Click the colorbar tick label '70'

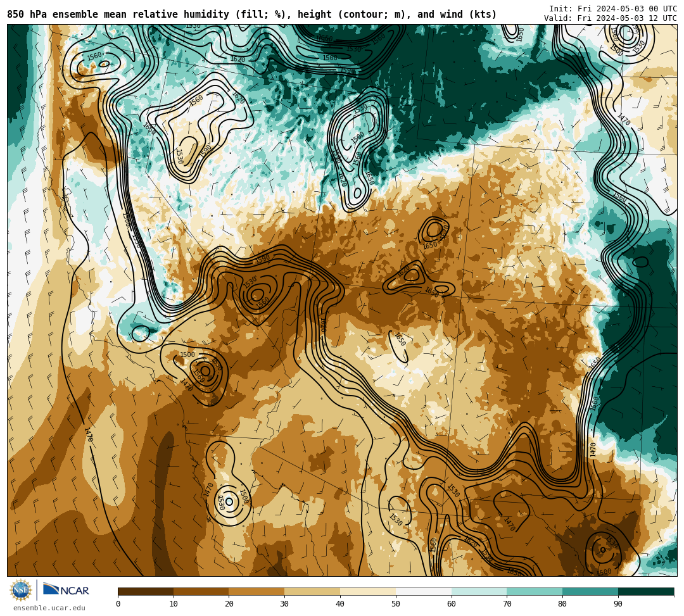pos(507,604)
